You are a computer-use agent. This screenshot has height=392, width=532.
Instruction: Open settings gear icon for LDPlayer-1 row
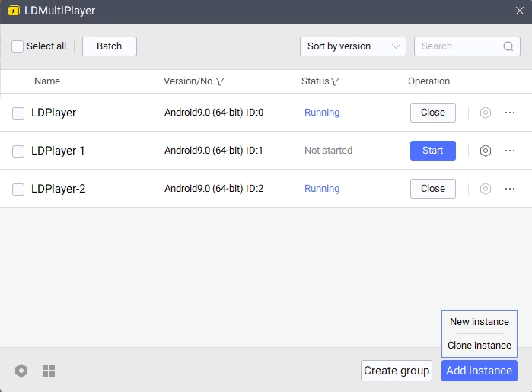(x=485, y=151)
